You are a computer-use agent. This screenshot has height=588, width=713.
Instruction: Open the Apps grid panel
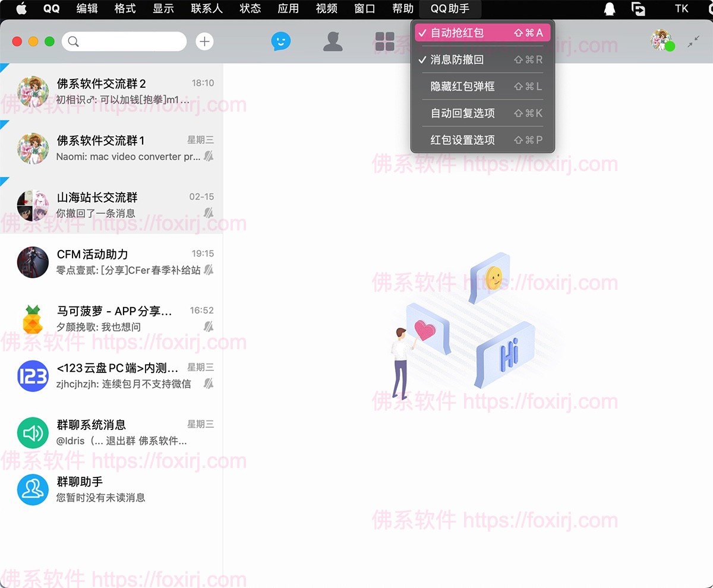tap(385, 42)
